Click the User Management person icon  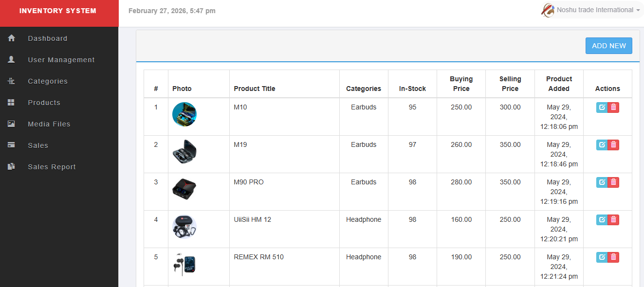pos(11,60)
